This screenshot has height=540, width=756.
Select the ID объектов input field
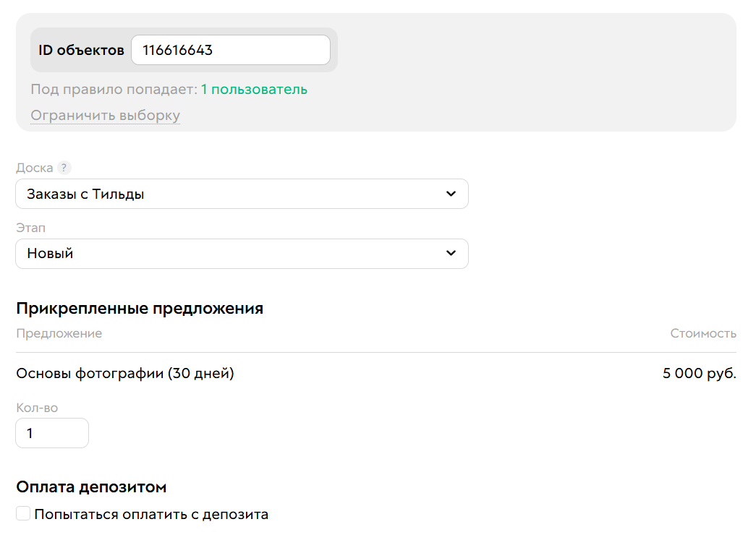(x=230, y=49)
